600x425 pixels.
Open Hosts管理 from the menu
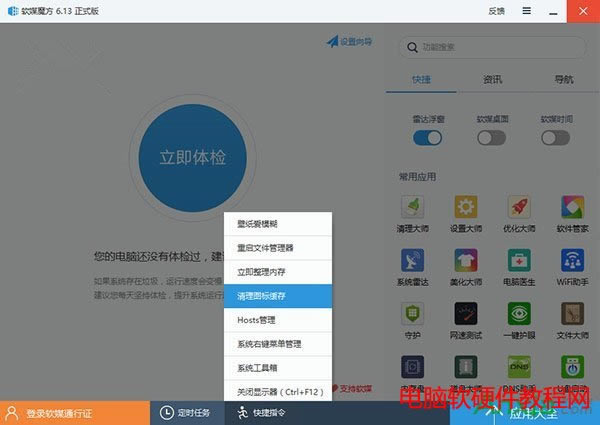click(x=278, y=320)
